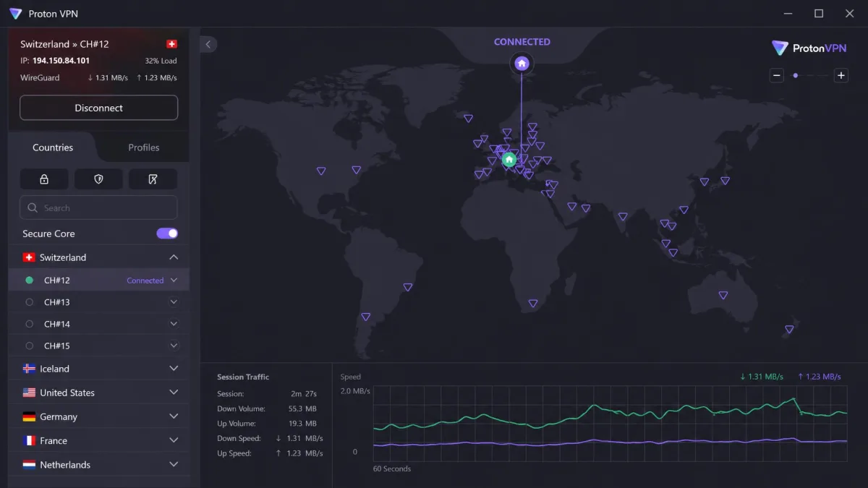Click the server marker over Argentina
The image size is (868, 488).
click(365, 317)
